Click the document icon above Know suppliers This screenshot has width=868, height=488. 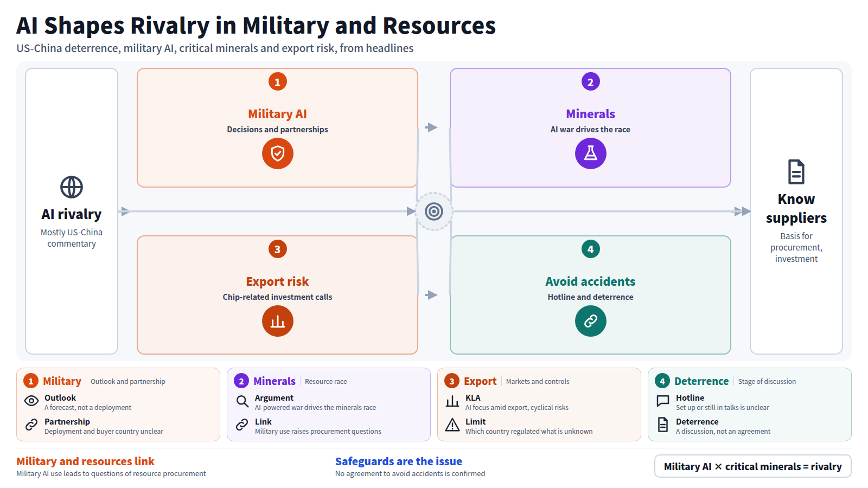coord(796,172)
